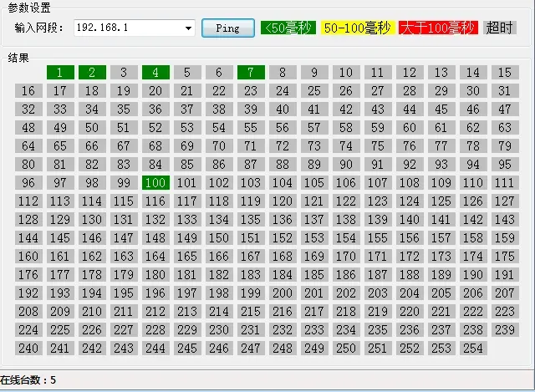Click host cell 84

155,165
